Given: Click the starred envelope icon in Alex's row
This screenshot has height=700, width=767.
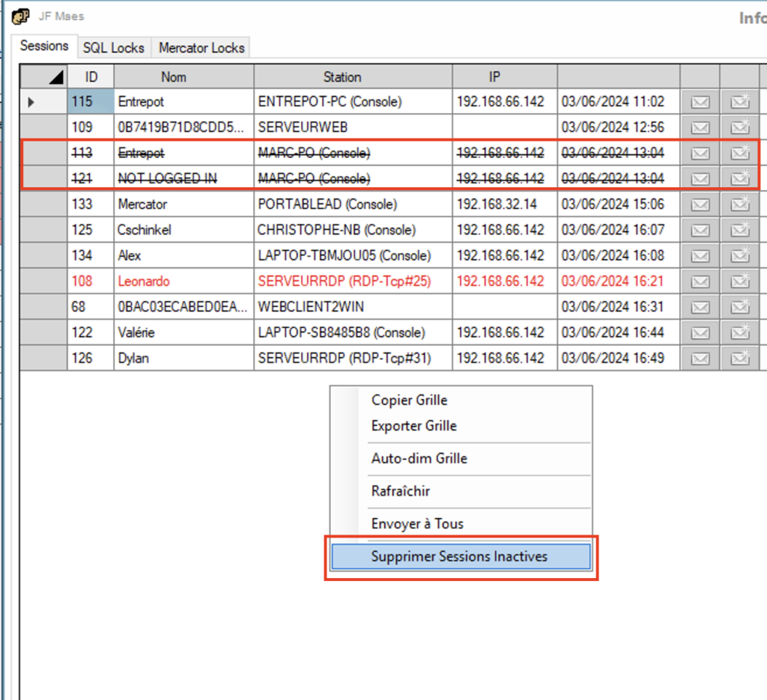Looking at the screenshot, I should (x=739, y=256).
